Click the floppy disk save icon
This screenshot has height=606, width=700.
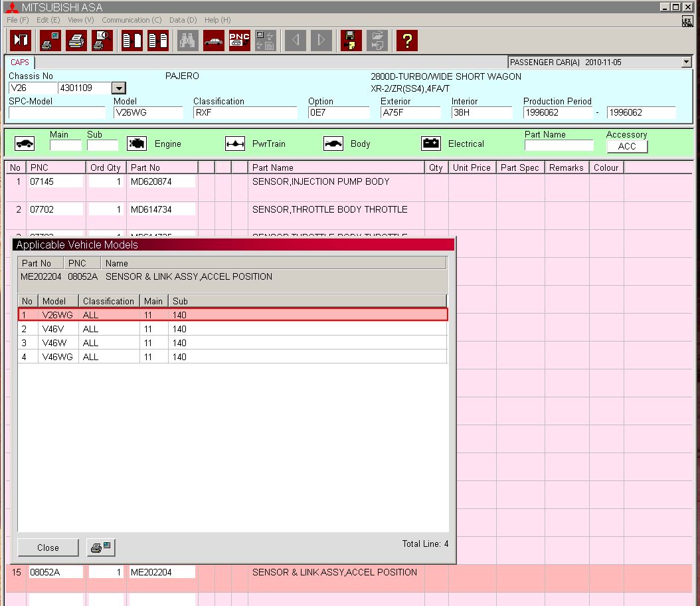pyautogui.click(x=351, y=41)
